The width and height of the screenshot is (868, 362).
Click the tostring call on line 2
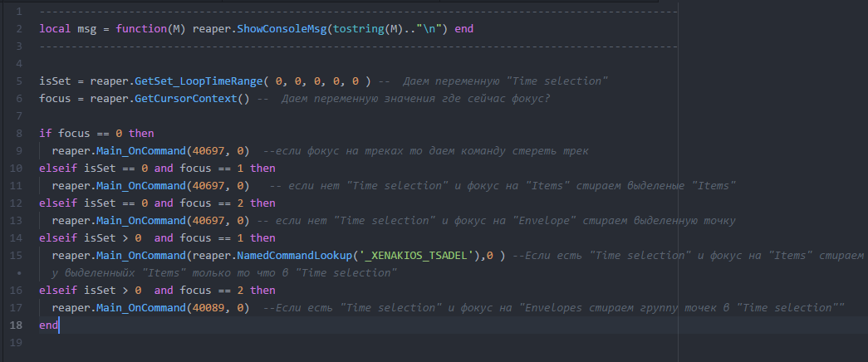(352, 28)
